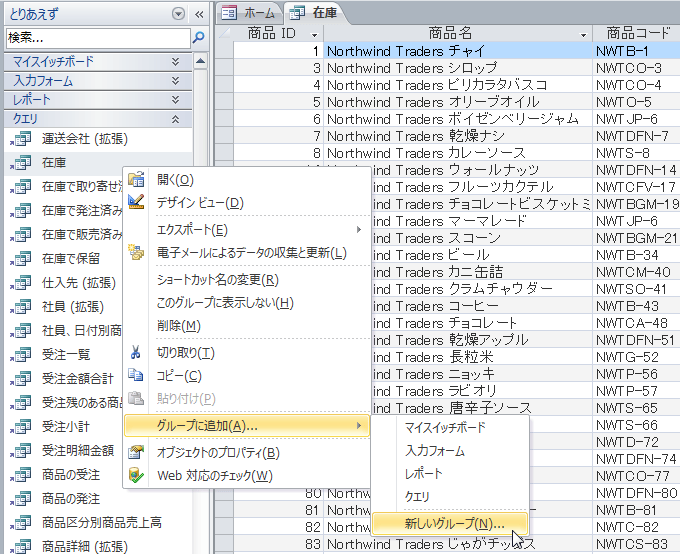Select the cell Northwind Traders チャイ
The image size is (680, 554).
click(458, 51)
